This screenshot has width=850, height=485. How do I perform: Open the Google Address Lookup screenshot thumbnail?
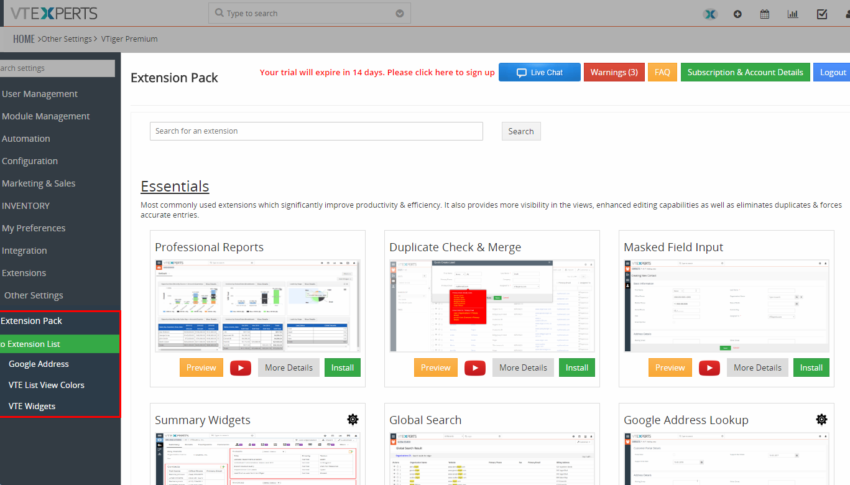(726, 459)
